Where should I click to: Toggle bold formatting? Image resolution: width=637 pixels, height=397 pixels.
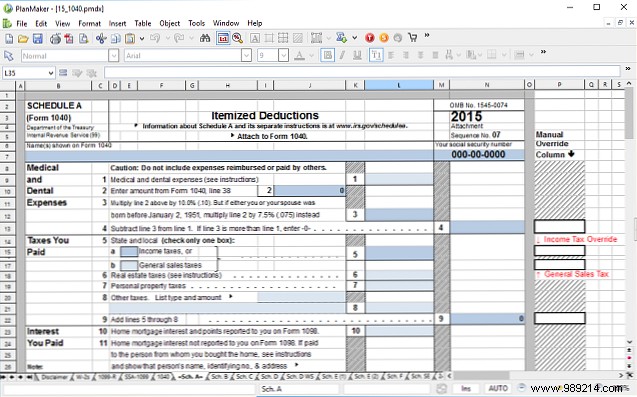327,55
